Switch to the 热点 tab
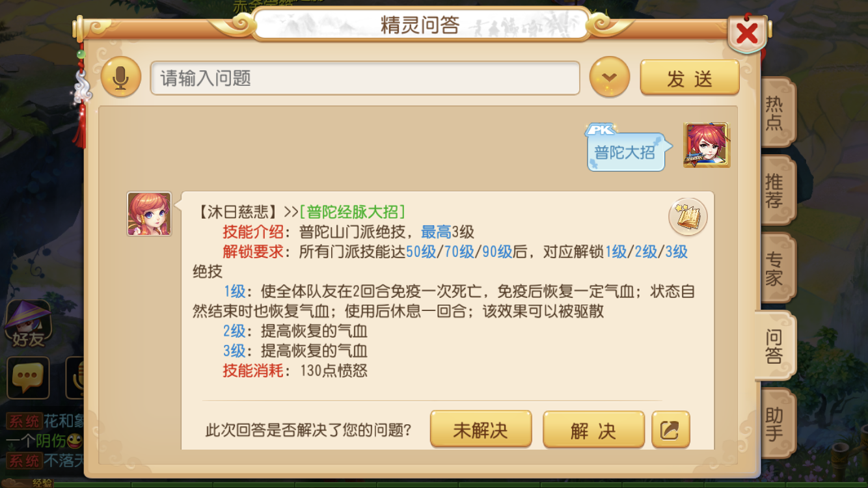Image resolution: width=868 pixels, height=488 pixels. point(775,113)
